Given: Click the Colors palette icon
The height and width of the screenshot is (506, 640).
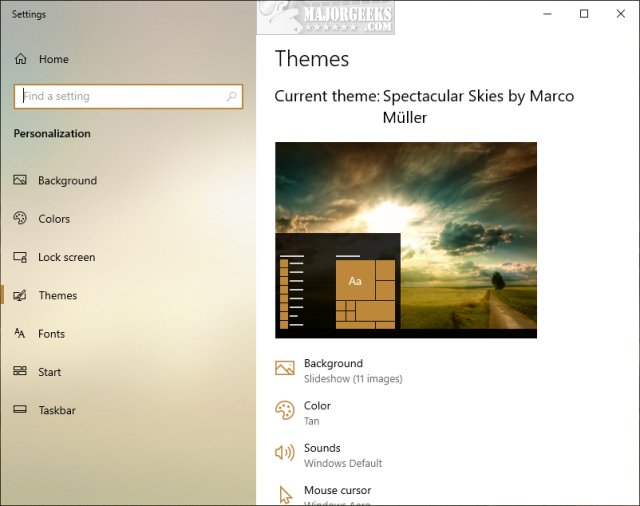Looking at the screenshot, I should click(x=20, y=219).
